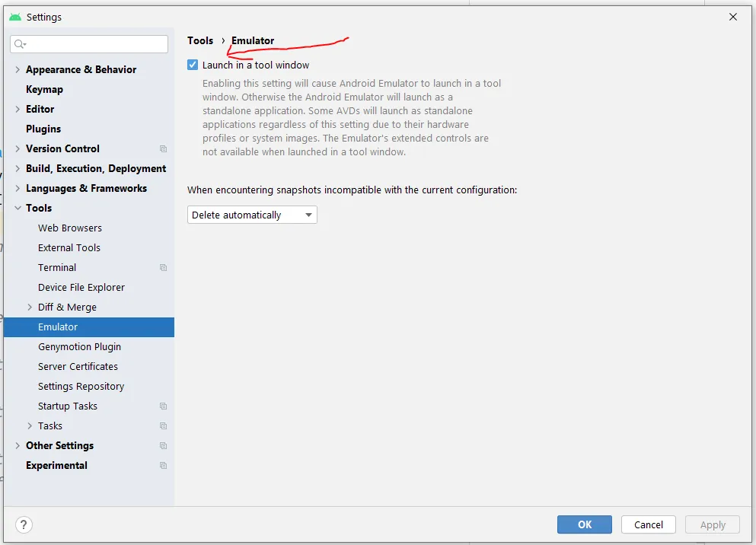Click the Launch in a tool window label
Image resolution: width=756 pixels, height=545 pixels.
click(x=256, y=65)
